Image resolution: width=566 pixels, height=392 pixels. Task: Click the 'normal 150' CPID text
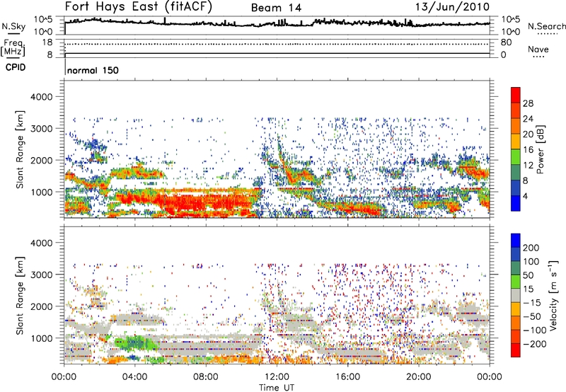tap(93, 70)
